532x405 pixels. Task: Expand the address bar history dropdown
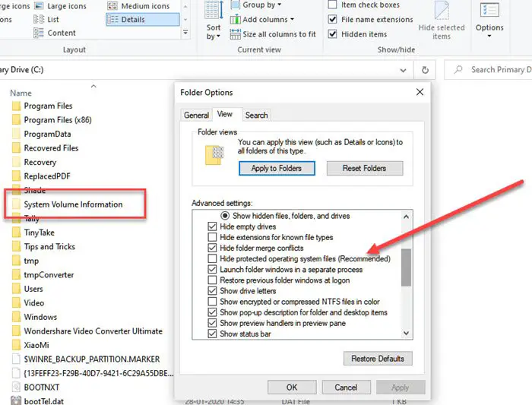coord(403,70)
